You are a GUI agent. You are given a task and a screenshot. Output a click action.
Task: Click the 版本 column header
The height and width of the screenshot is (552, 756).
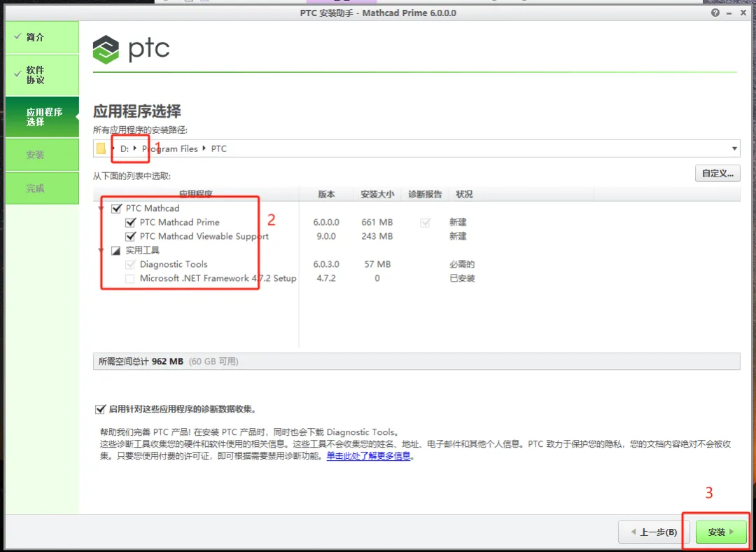click(326, 194)
